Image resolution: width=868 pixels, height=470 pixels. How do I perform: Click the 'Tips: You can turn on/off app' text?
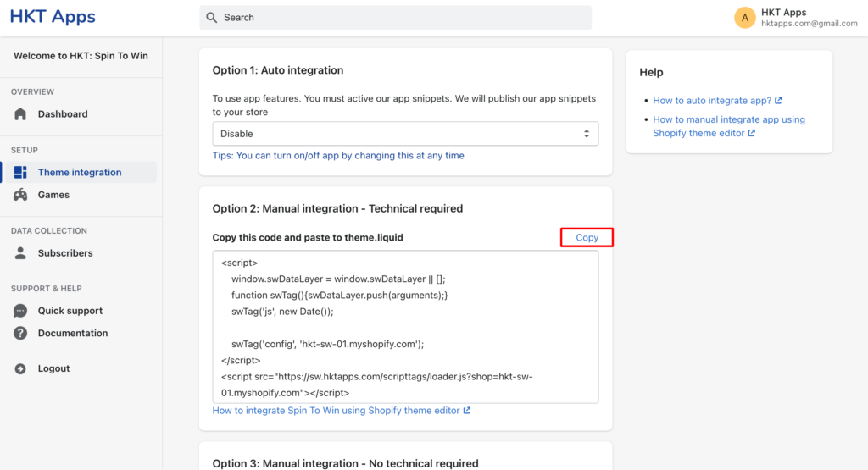click(338, 155)
